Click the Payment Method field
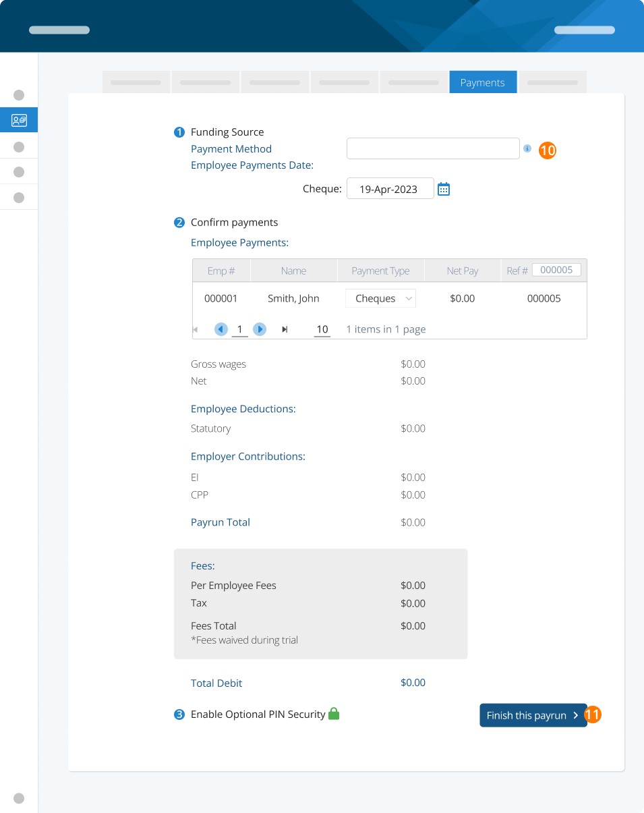 point(433,148)
